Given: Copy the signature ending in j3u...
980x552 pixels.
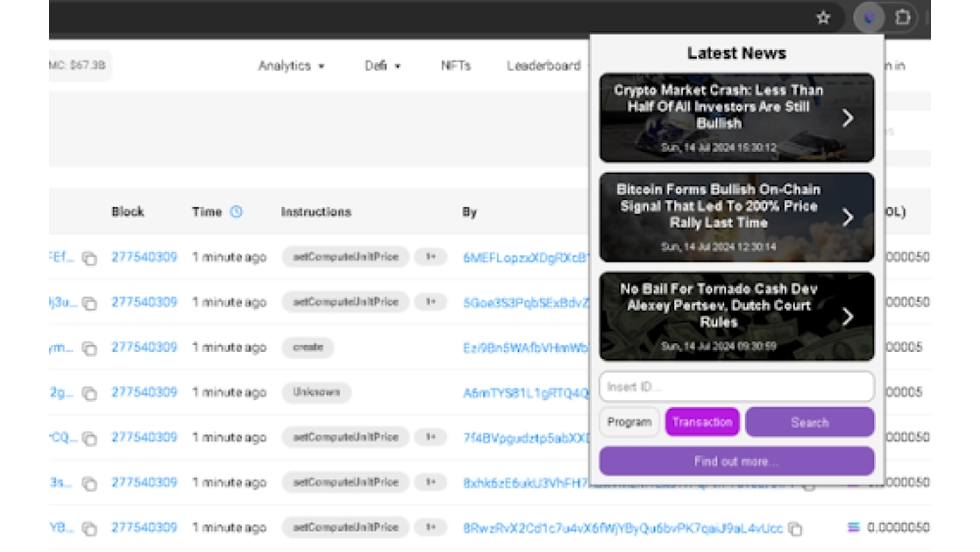Looking at the screenshot, I should [89, 303].
